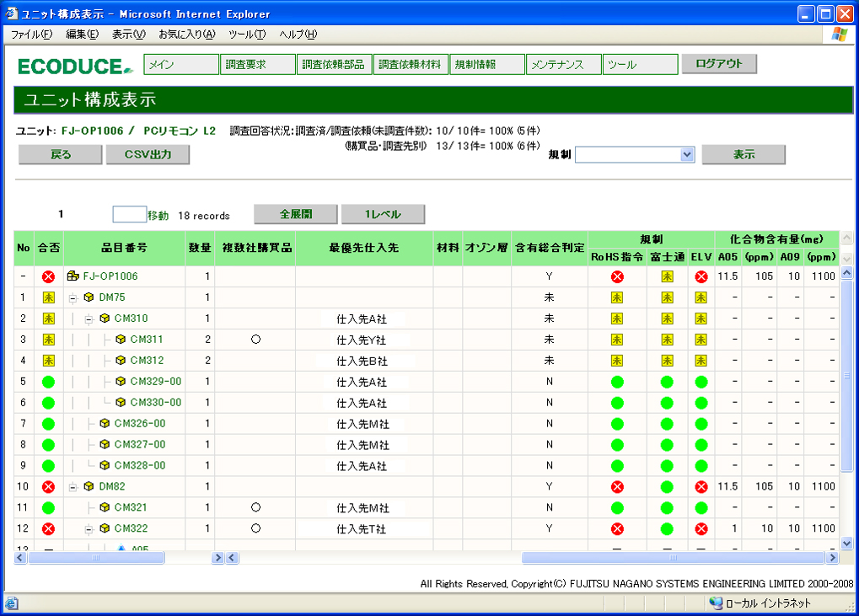Viewport: 859px width, 616px height.
Task: Collapse the DM75 tree node
Action: (73, 297)
